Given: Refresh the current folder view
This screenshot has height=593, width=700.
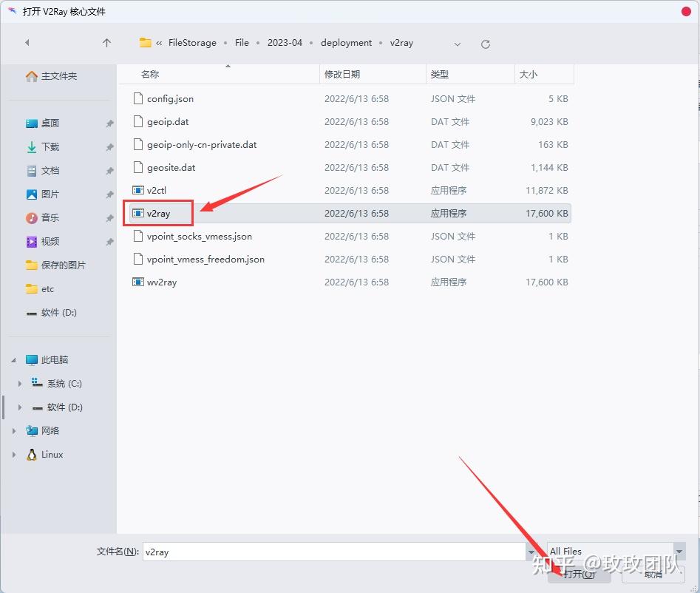Looking at the screenshot, I should click(x=485, y=44).
